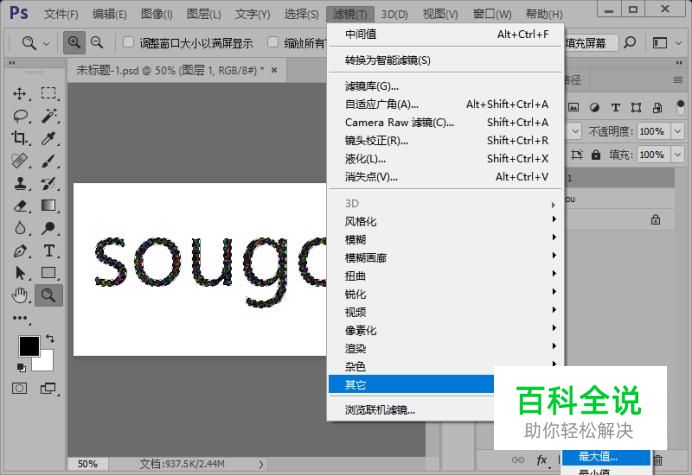Expand the 扭曲 submenu
692x475 pixels.
(x=445, y=276)
